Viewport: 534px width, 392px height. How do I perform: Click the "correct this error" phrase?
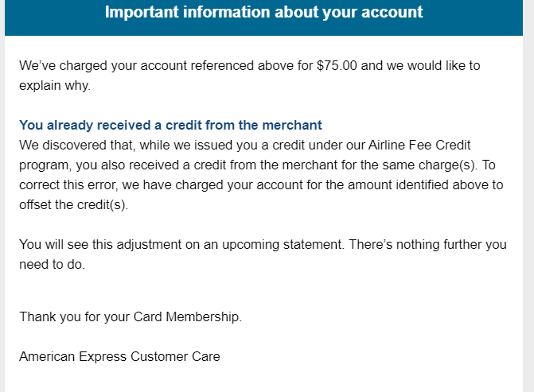pos(68,184)
